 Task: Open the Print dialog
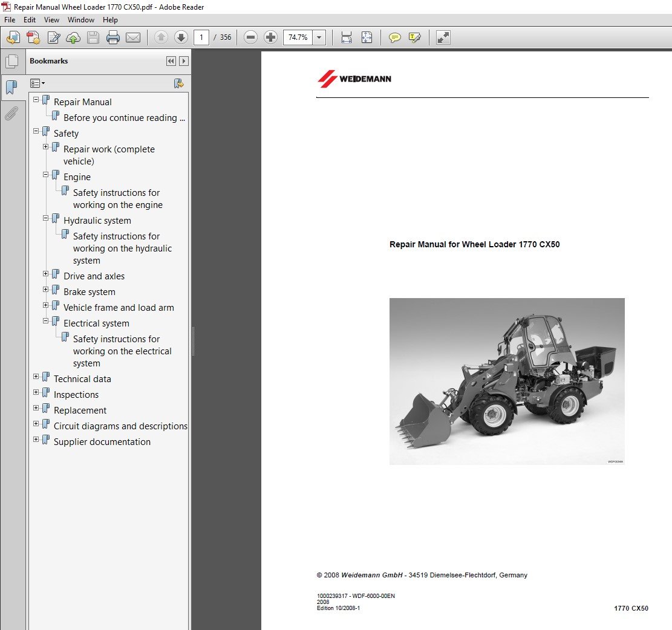[x=113, y=37]
